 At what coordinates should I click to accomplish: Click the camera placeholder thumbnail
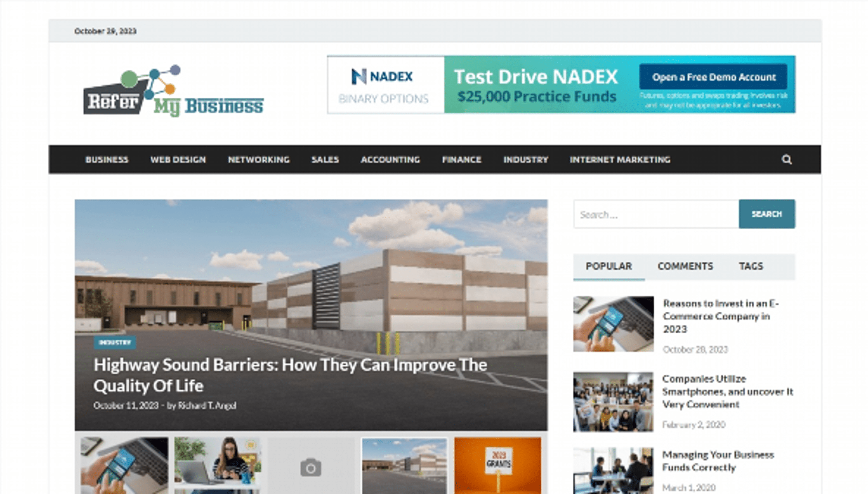coord(311,467)
